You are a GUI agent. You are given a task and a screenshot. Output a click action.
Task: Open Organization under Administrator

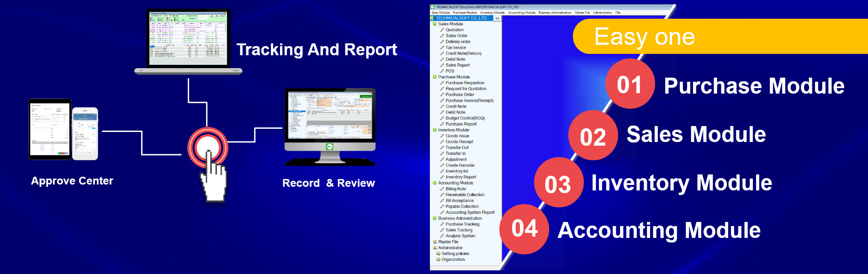pos(453,260)
